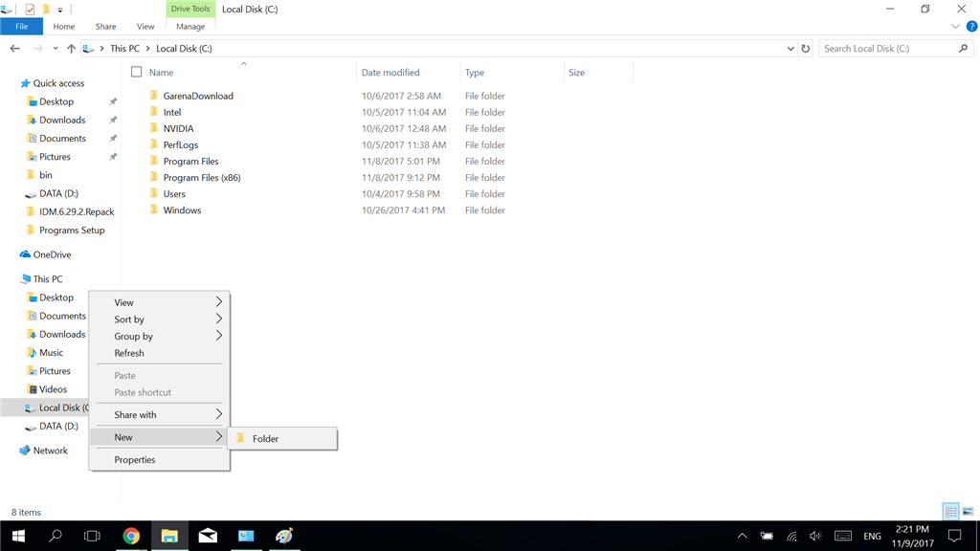Open Downloads under Quick access
The height and width of the screenshot is (551, 980).
[x=62, y=120]
